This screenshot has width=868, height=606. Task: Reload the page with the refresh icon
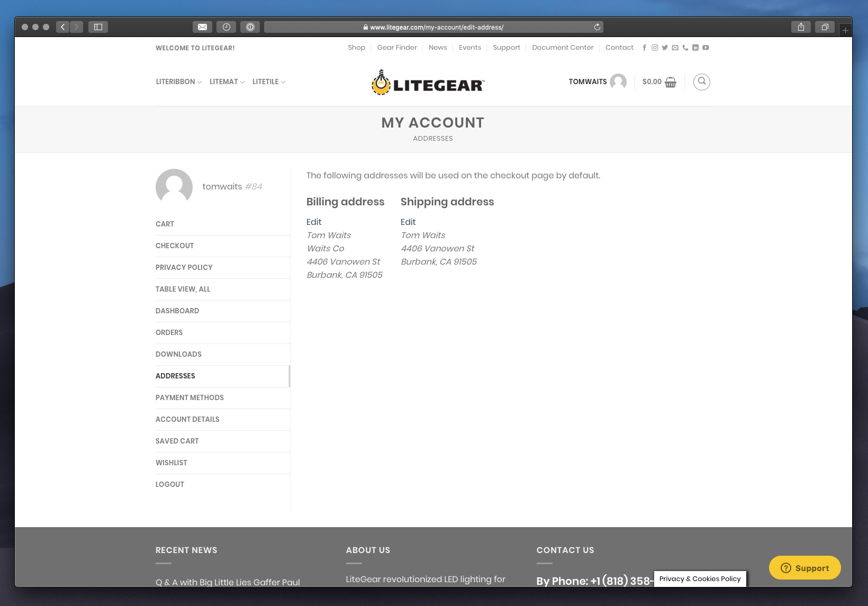tap(597, 27)
